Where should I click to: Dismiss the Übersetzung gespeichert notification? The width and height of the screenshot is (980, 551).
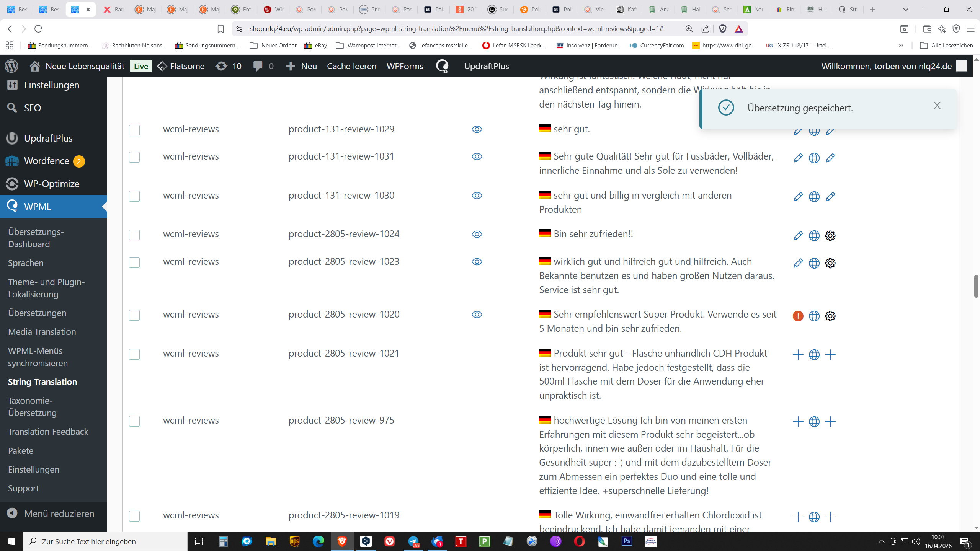point(937,105)
